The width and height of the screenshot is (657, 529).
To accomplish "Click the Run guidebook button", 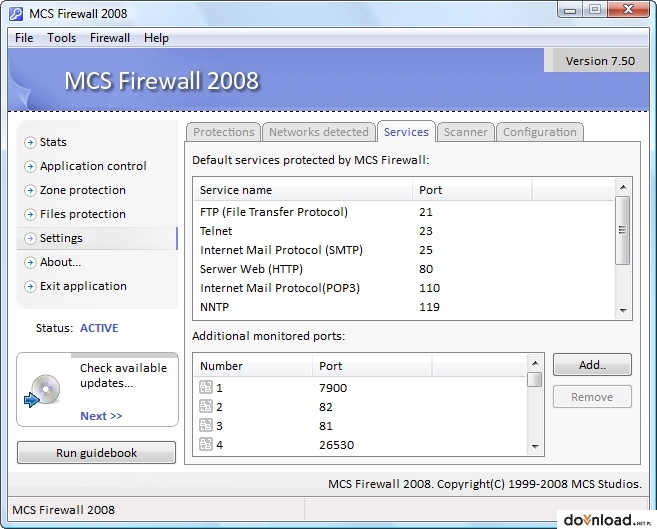I will pos(96,453).
